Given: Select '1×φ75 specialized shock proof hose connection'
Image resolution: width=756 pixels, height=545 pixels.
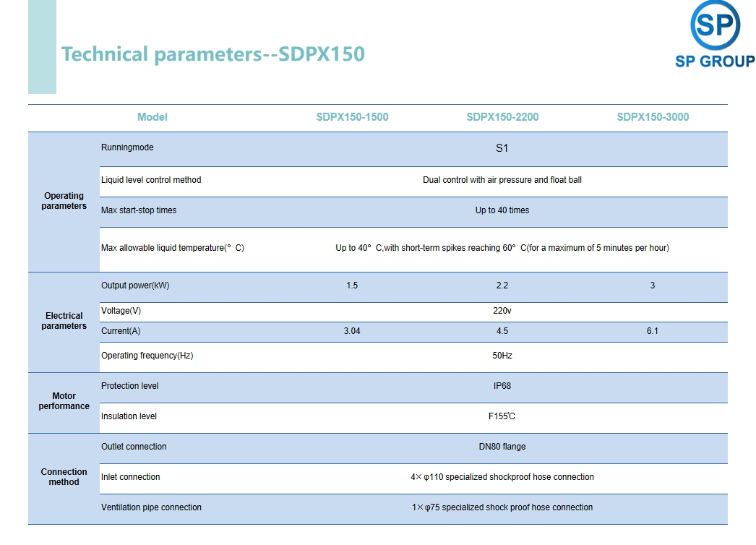Looking at the screenshot, I should click(x=502, y=507).
